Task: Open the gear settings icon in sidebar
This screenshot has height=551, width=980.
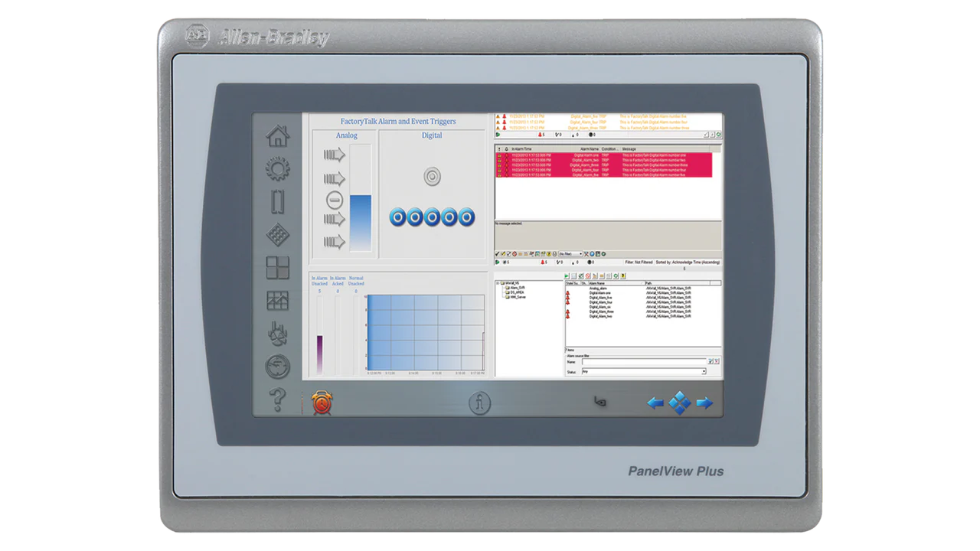Action: coord(277,169)
